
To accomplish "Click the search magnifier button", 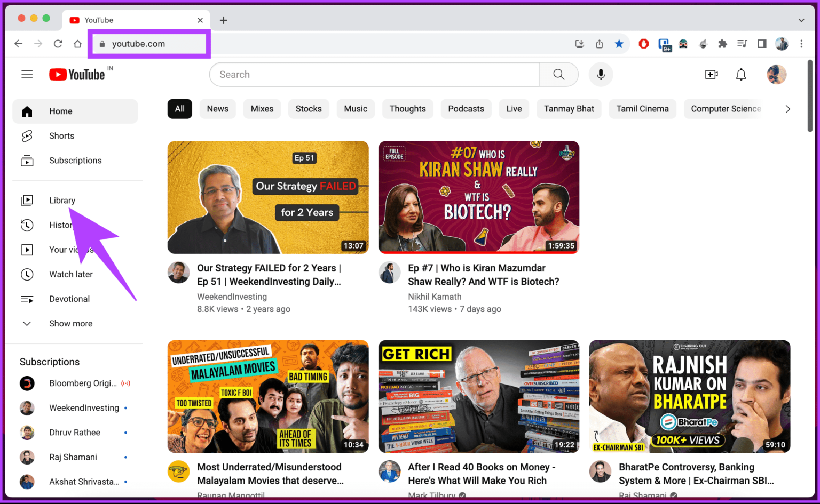I will pyautogui.click(x=558, y=75).
